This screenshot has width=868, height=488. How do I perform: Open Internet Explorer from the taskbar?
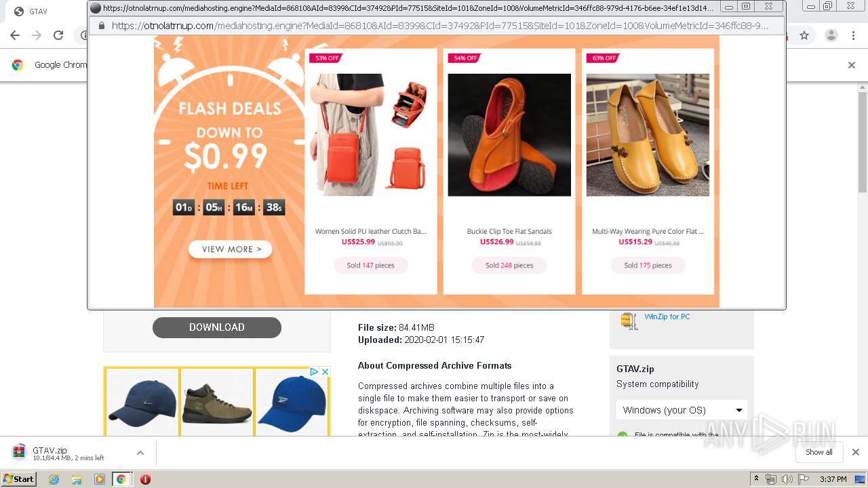pos(54,479)
